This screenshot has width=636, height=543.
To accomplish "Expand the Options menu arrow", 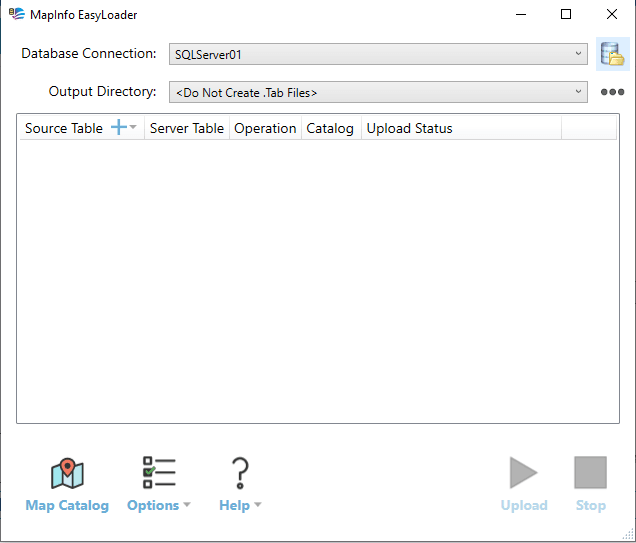I will (187, 506).
